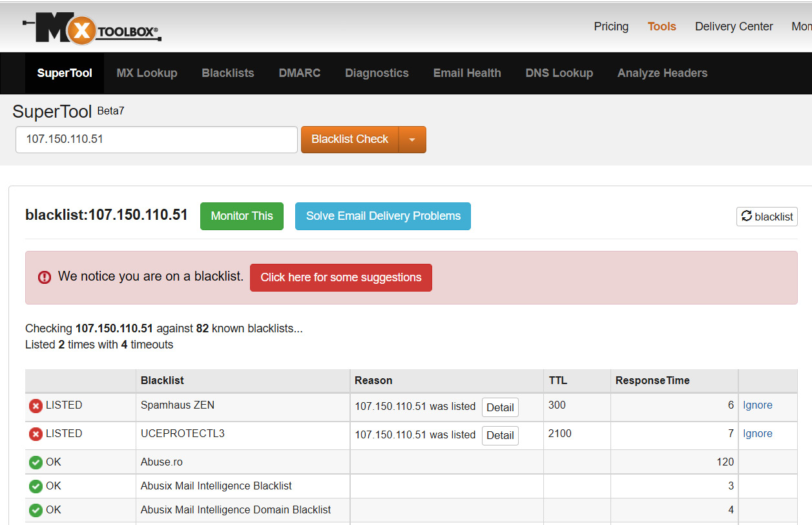Viewport: 812px width, 525px height.
Task: Click the SuperTool Beta7 page title
Action: coord(68,112)
